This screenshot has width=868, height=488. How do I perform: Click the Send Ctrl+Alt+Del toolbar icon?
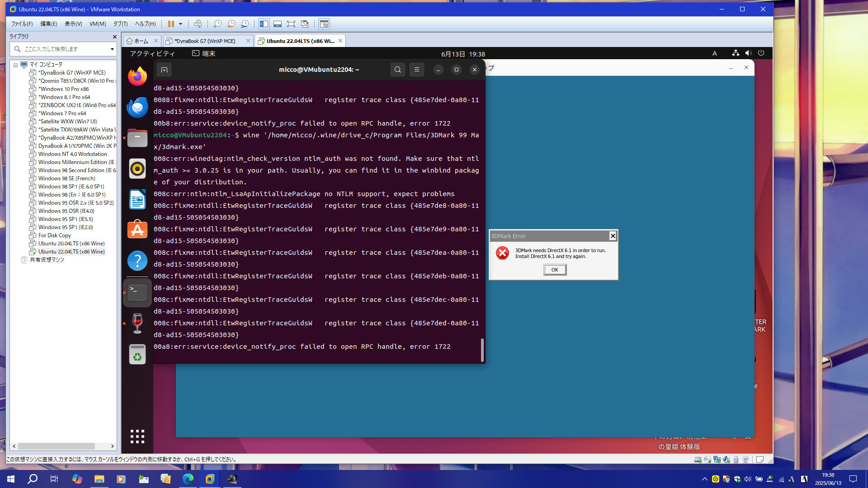coord(198,24)
